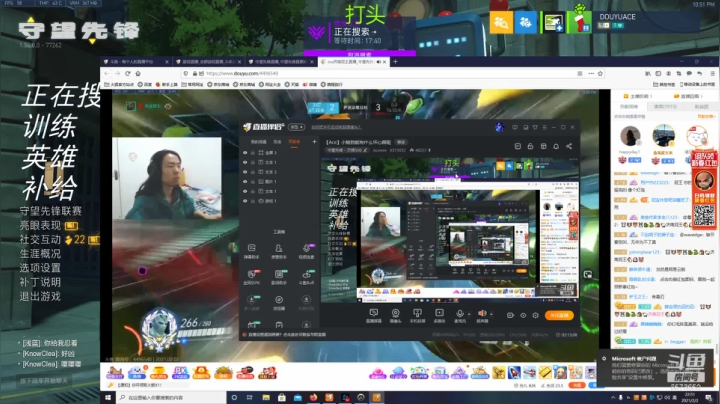Click the QR code on Douyu page
This screenshot has height=404, width=720.
point(704,215)
